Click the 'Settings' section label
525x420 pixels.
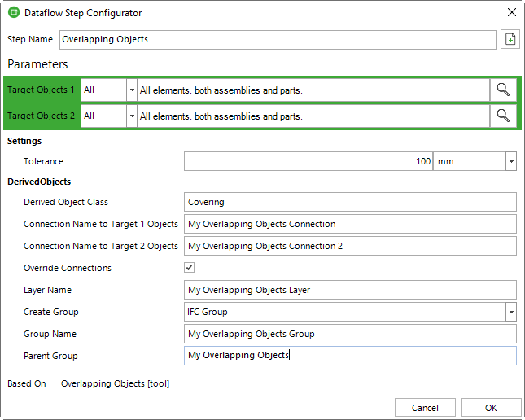point(24,141)
